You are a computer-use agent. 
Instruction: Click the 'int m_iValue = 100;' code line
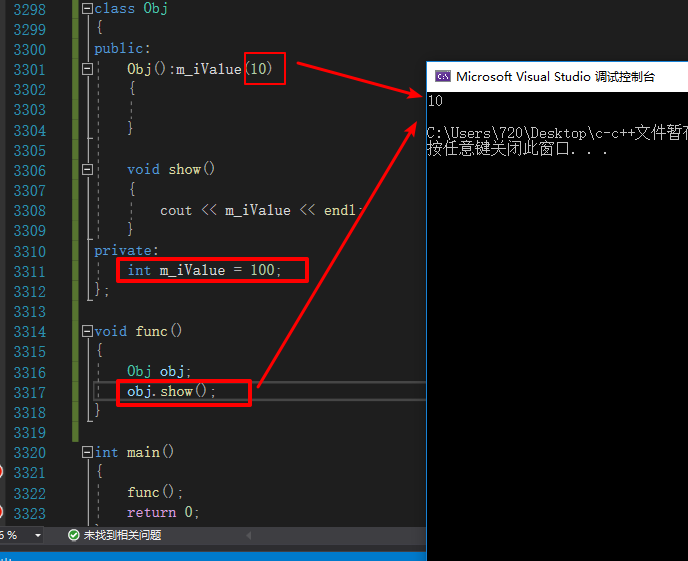(204, 270)
